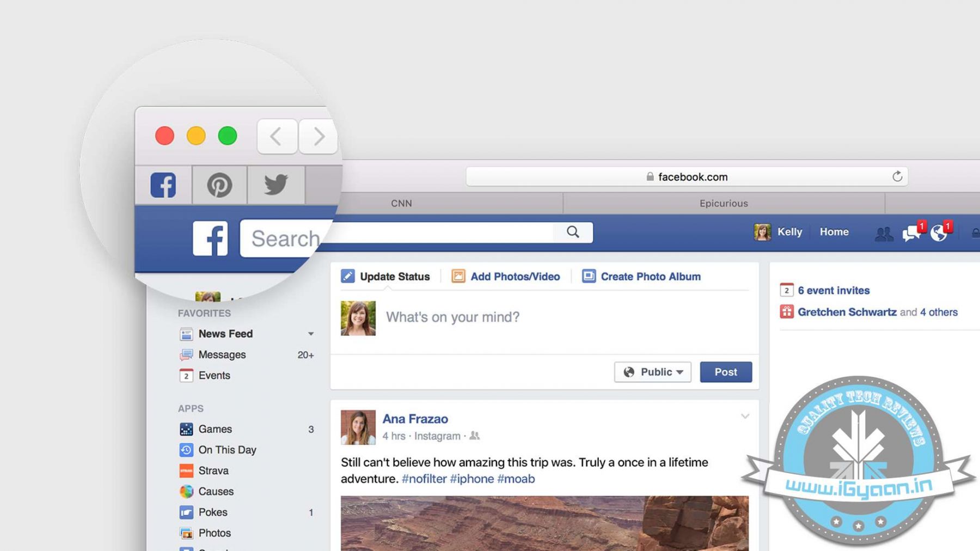Viewport: 980px width, 551px height.
Task: Open the Public audience dropdown
Action: 653,372
